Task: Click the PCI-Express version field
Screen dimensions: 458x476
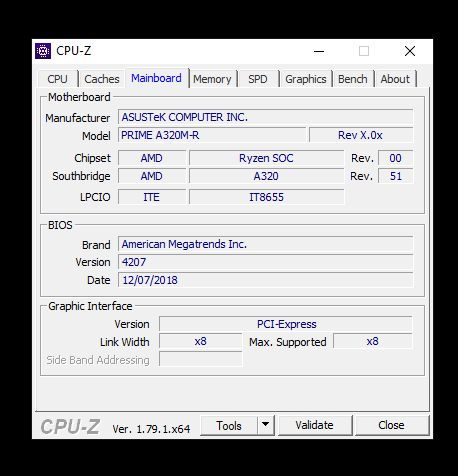Action: point(286,324)
